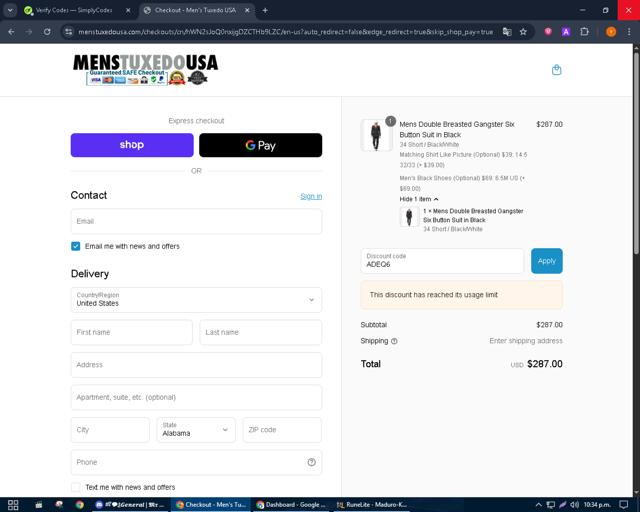This screenshot has height=512, width=640.
Task: Focus the Last name field
Action: pos(260,332)
